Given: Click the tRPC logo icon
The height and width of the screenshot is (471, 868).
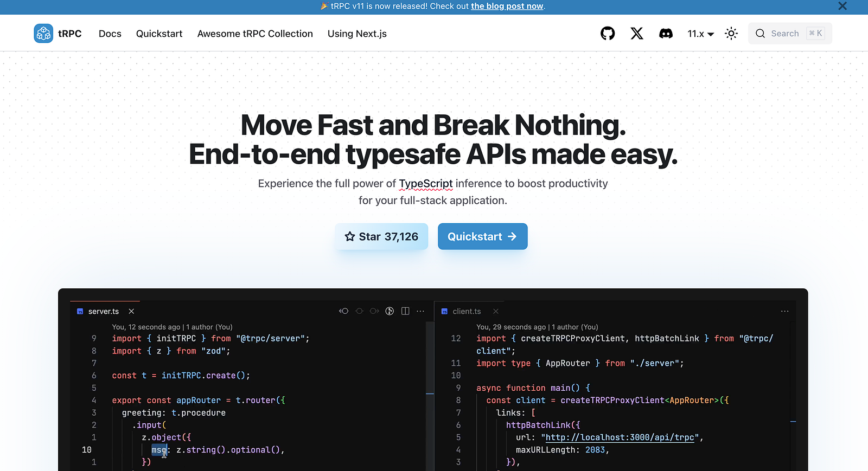Looking at the screenshot, I should [43, 34].
